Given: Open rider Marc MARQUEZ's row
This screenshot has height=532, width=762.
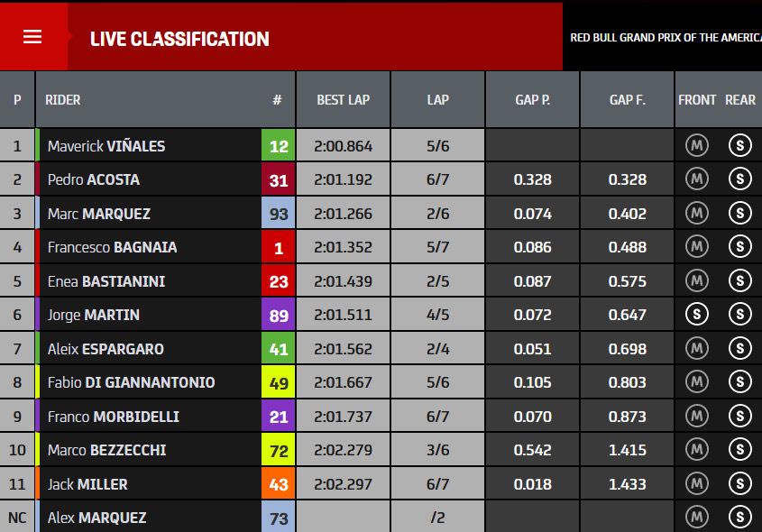Looking at the screenshot, I should click(x=381, y=214).
